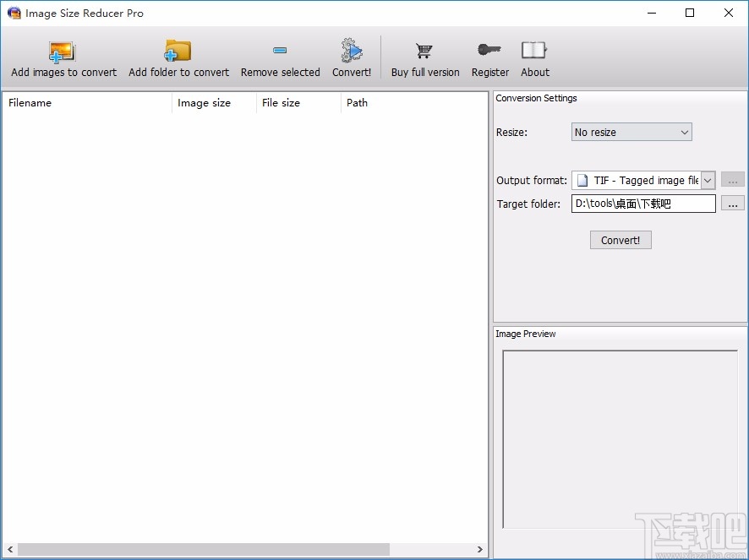Open the Output format dropdown list
This screenshot has height=560, width=749.
(x=708, y=180)
